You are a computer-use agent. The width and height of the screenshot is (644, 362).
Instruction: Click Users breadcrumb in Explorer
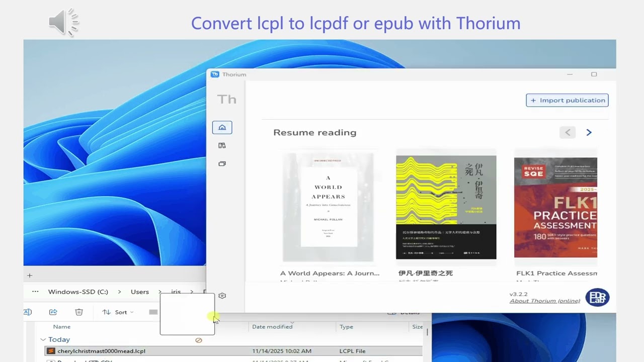click(140, 292)
